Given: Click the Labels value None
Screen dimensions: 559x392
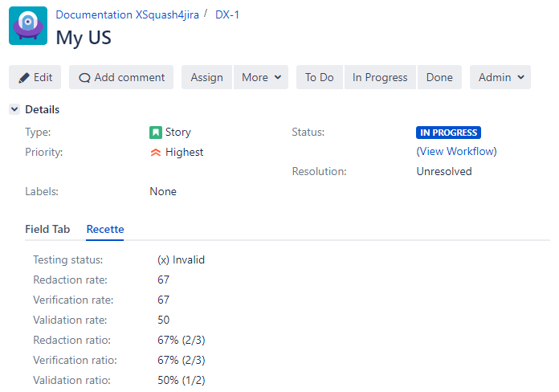Looking at the screenshot, I should (163, 191).
